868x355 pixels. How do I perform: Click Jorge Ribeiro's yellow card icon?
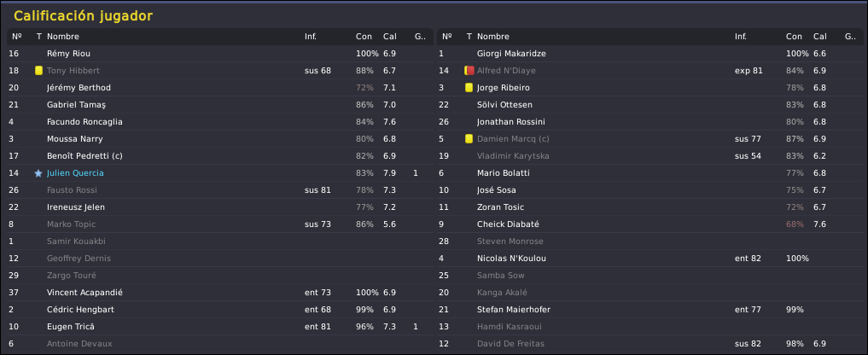pyautogui.click(x=469, y=88)
